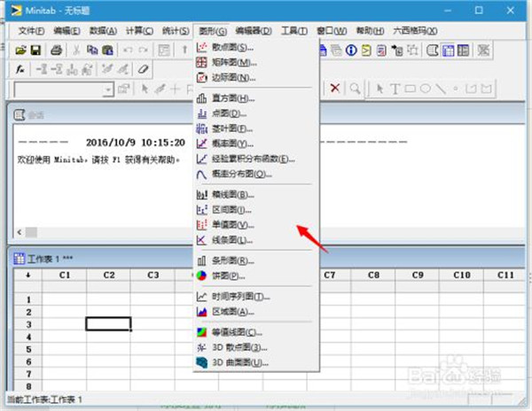This screenshot has width=532, height=411.
Task: Select the arrow pointer tool beside the T tool
Action: (380, 89)
